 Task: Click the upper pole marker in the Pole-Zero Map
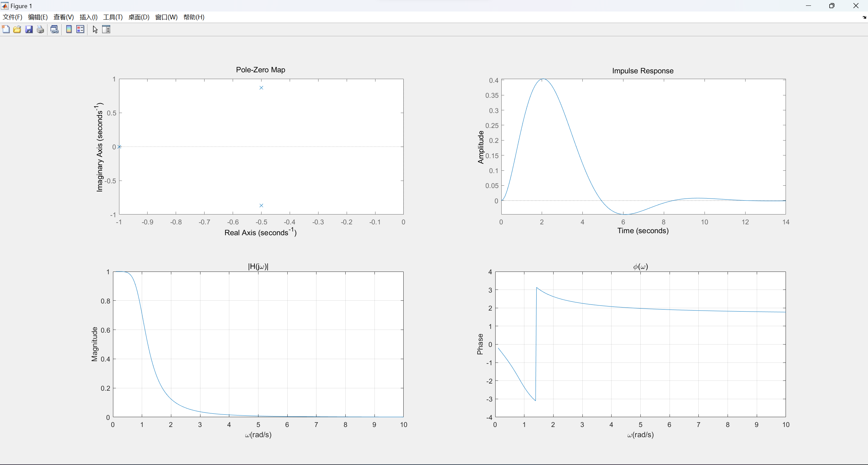point(261,88)
